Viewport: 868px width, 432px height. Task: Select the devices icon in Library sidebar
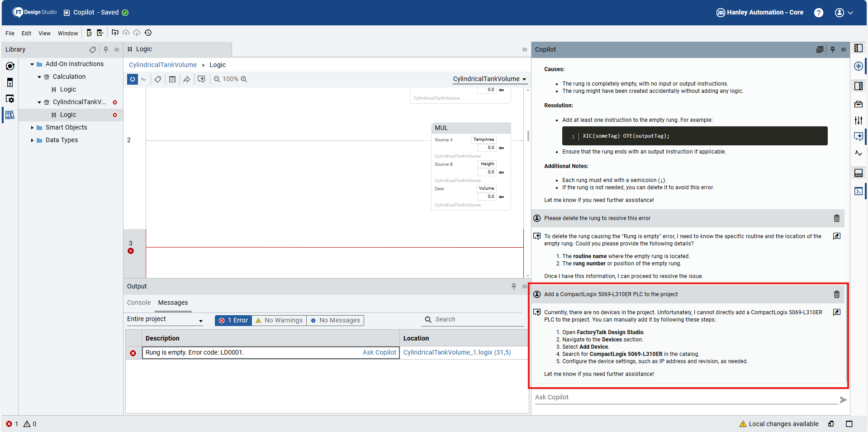[10, 82]
